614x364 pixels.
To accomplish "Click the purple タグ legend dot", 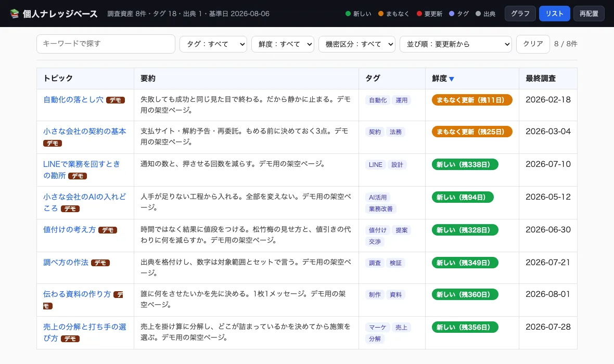I will 452,14.
